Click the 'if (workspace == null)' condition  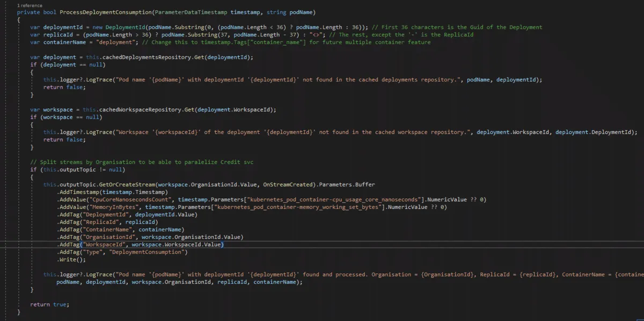click(x=66, y=117)
